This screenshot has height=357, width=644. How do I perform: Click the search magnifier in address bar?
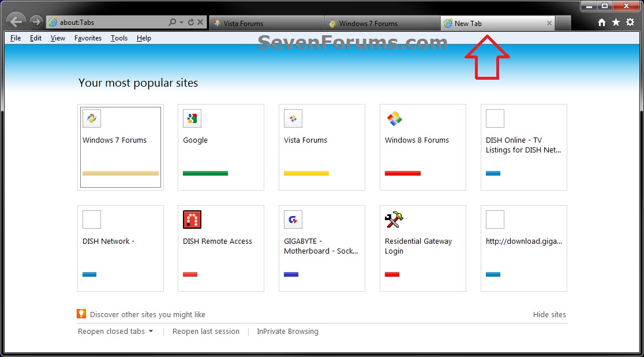coord(173,22)
